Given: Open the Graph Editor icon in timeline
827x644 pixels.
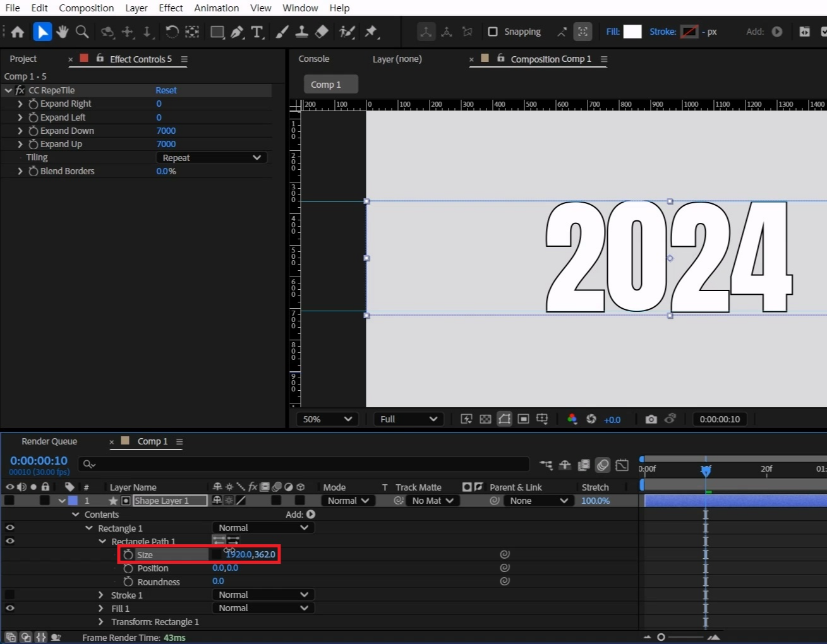Looking at the screenshot, I should pyautogui.click(x=622, y=465).
